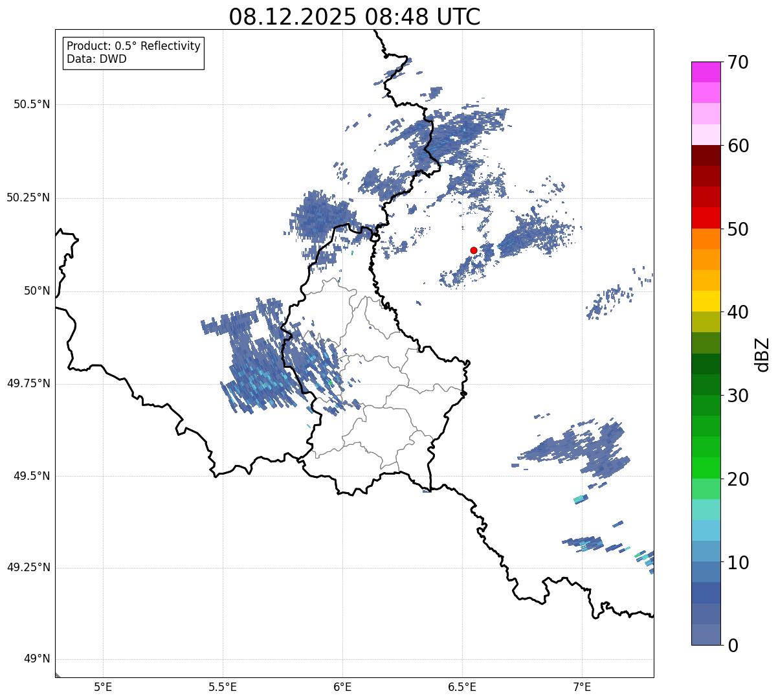Click the colorbar tick label "20"

pyautogui.click(x=738, y=479)
